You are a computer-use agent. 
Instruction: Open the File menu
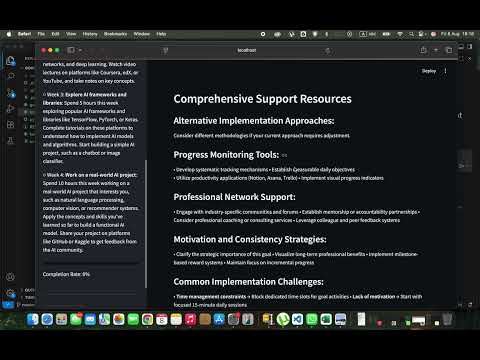tap(41, 34)
